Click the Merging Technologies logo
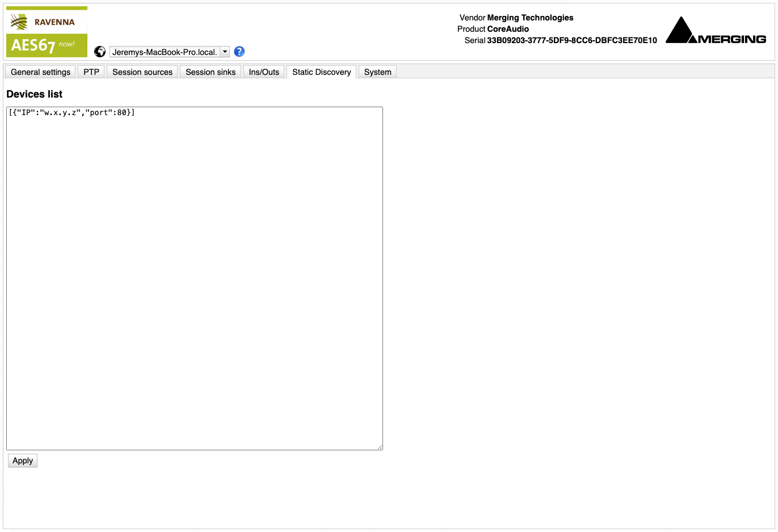Viewport: 778px width, 532px height. click(x=716, y=31)
